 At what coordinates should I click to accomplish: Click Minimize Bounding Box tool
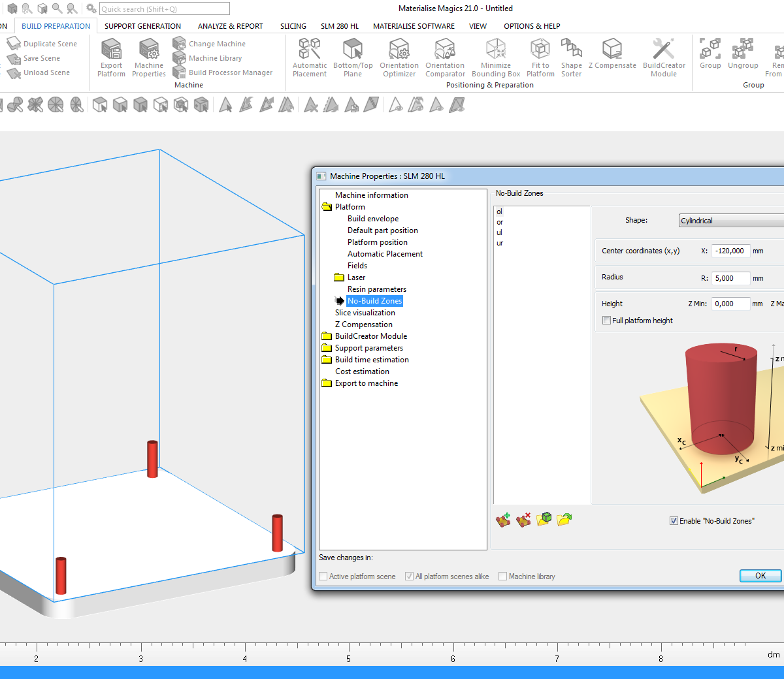click(x=496, y=57)
